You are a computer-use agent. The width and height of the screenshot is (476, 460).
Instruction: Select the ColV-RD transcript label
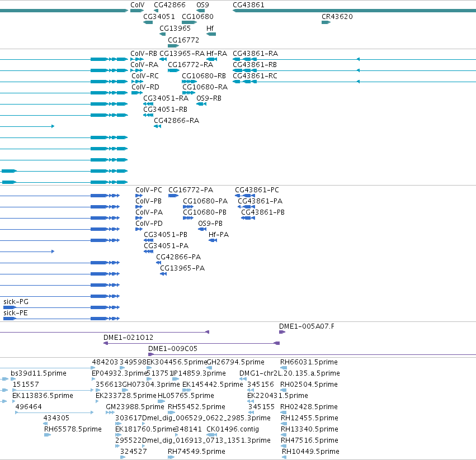click(145, 87)
